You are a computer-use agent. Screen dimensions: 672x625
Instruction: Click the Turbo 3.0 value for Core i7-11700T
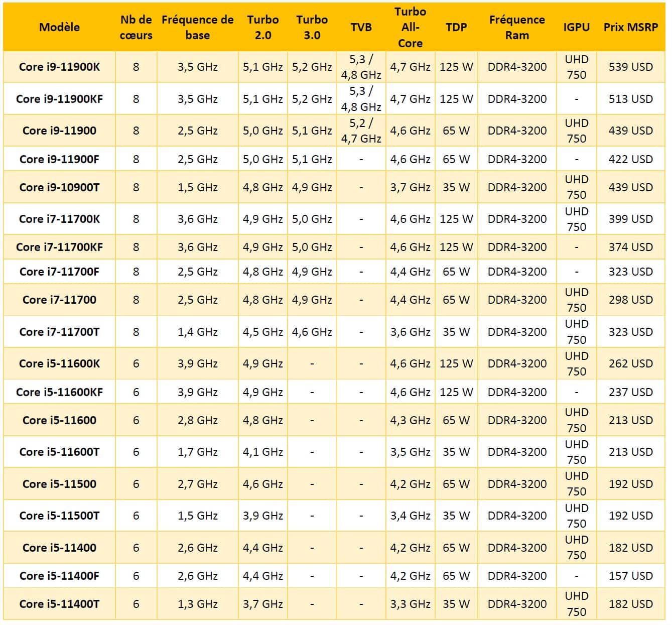[312, 332]
